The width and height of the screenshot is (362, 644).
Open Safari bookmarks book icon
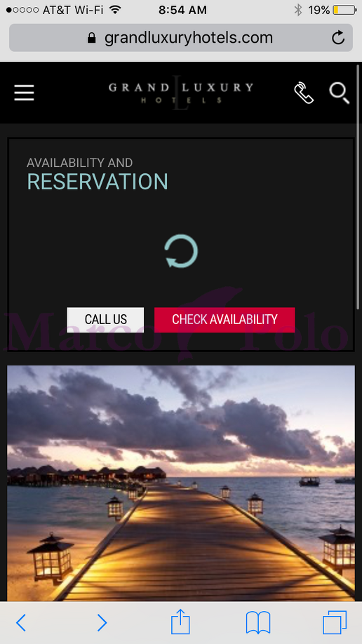(258, 623)
